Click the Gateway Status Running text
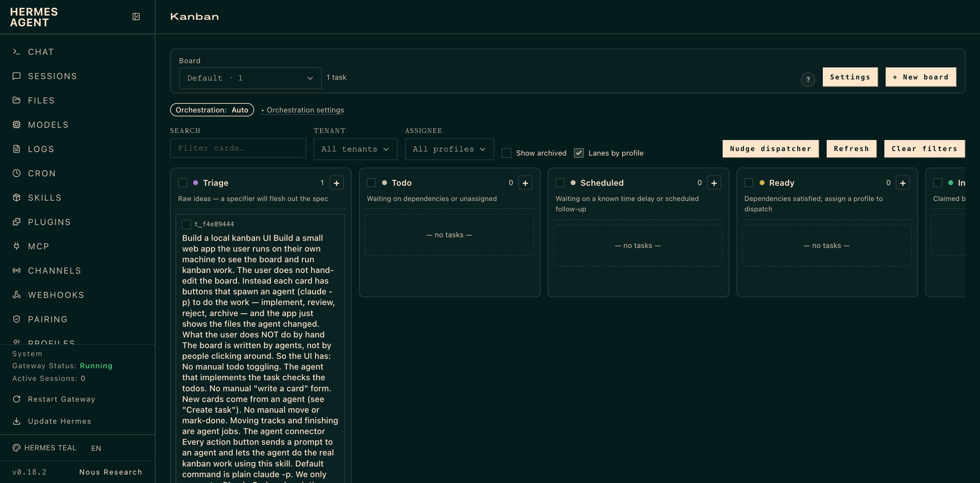Screen dimensions: 980x483 [x=63, y=366]
